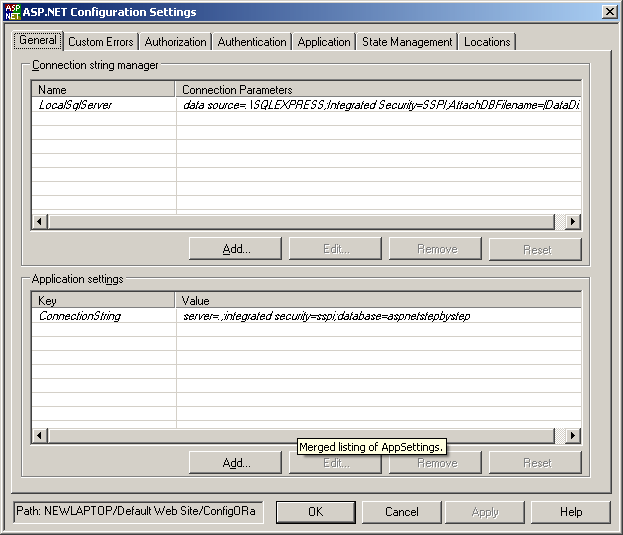Switch to the Custom Errors tab

click(x=100, y=42)
